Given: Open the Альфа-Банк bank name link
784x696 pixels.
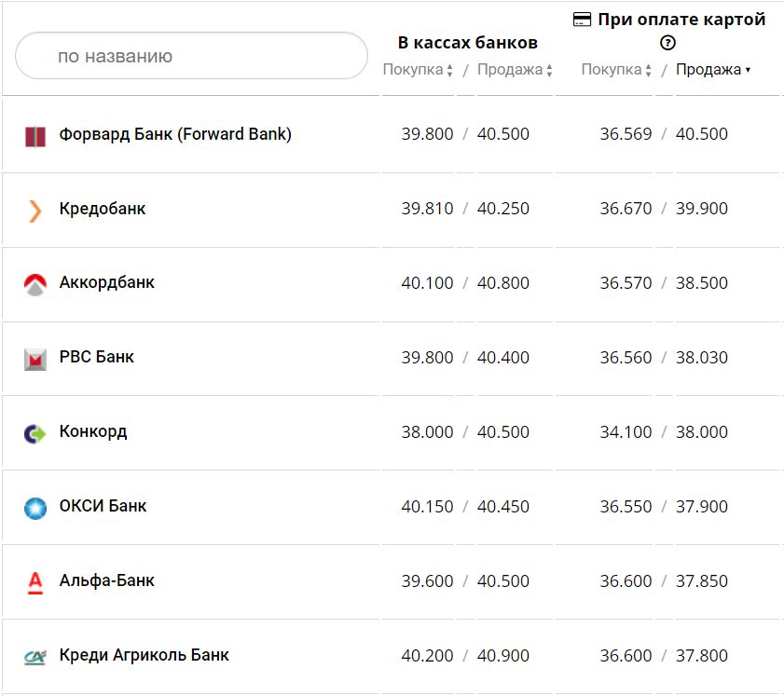Looking at the screenshot, I should (107, 580).
